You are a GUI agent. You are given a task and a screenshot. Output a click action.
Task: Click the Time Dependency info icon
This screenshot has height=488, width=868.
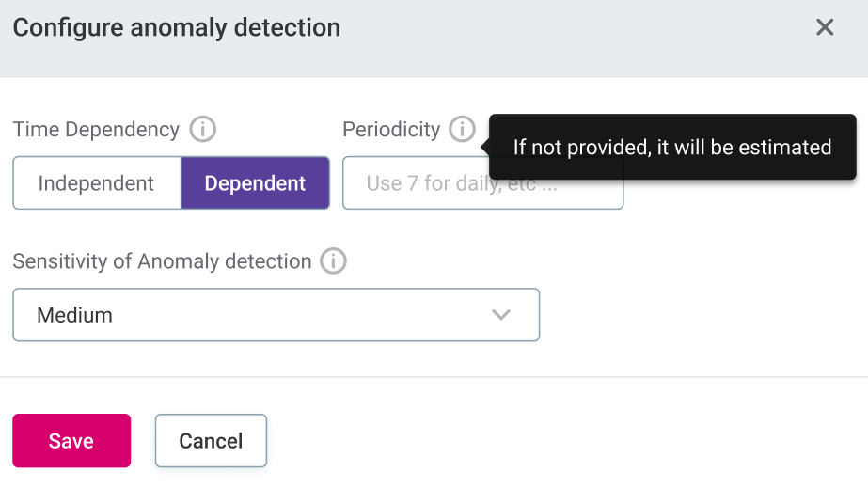(x=202, y=129)
